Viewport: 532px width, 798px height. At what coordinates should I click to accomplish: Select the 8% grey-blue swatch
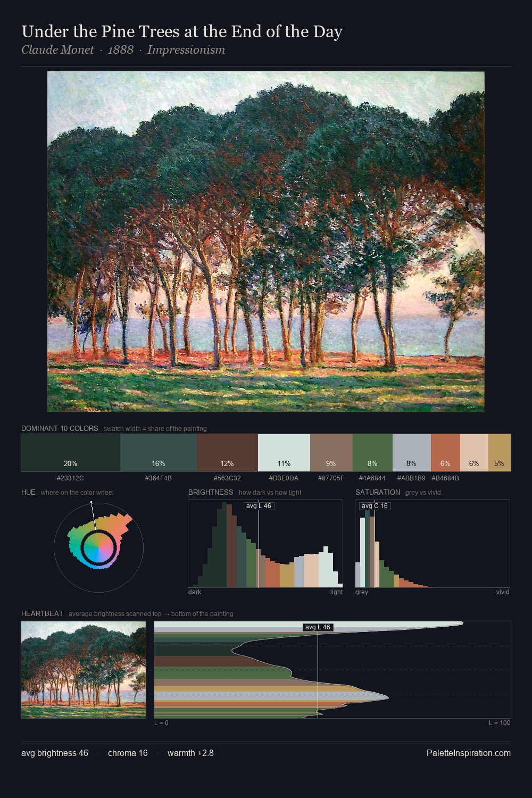pyautogui.click(x=412, y=453)
